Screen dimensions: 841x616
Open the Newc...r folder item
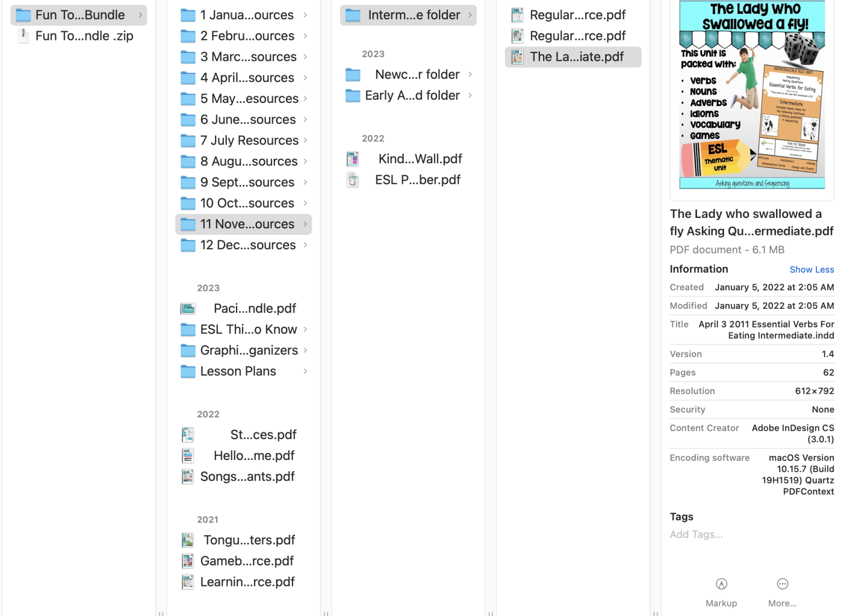point(417,74)
